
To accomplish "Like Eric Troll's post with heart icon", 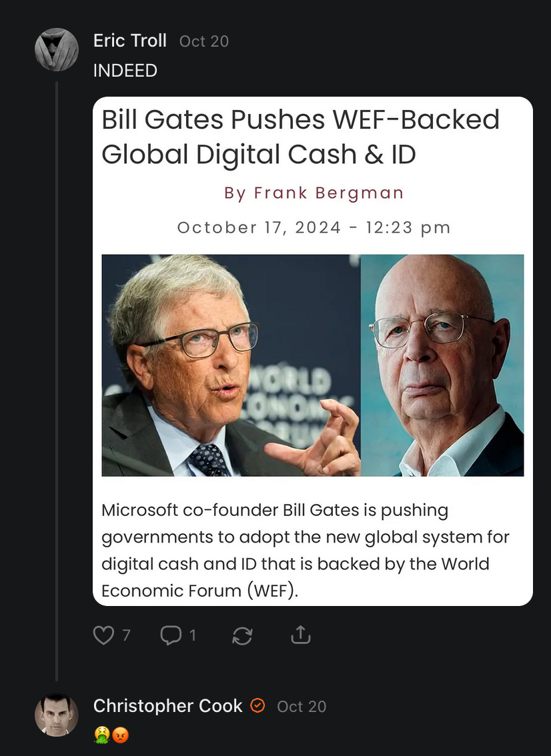I will (x=103, y=635).
